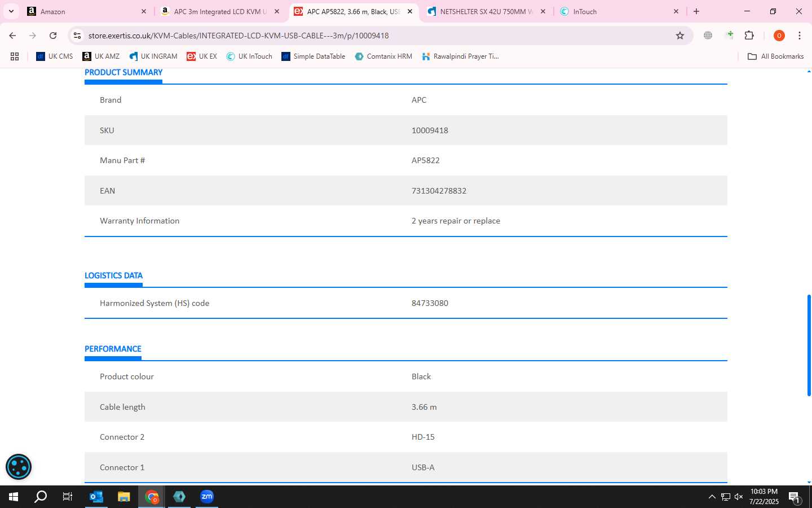Click the HS code value 84733080

(430, 303)
